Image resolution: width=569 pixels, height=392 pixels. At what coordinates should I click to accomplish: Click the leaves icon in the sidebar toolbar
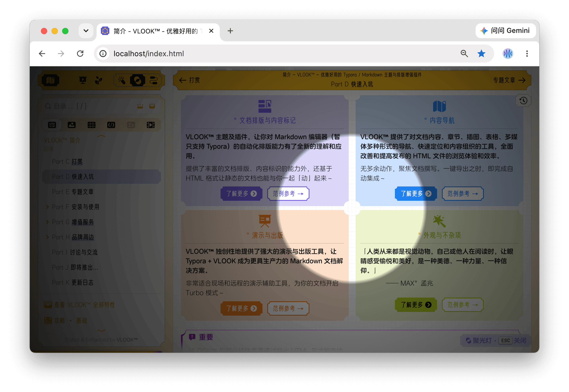tap(98, 80)
